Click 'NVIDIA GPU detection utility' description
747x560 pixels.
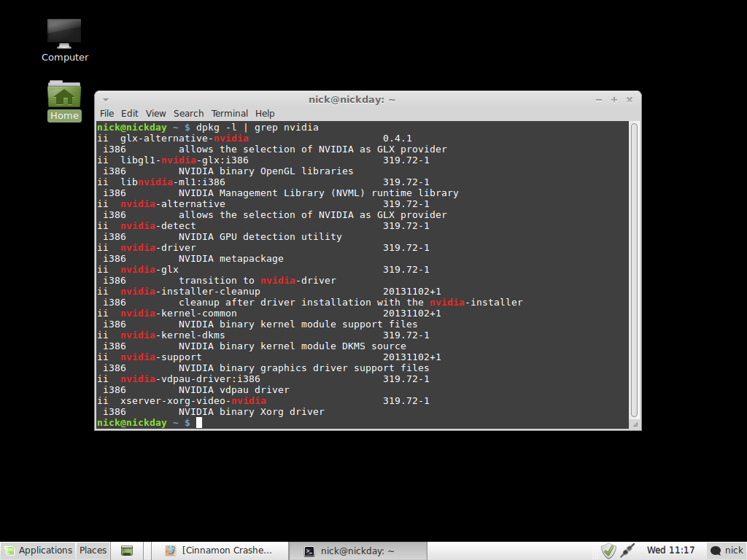tap(260, 237)
